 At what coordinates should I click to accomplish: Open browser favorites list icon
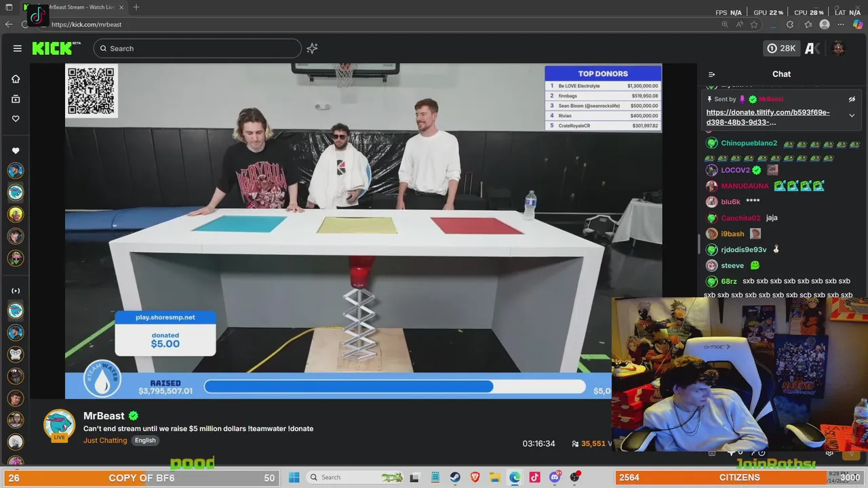[808, 24]
